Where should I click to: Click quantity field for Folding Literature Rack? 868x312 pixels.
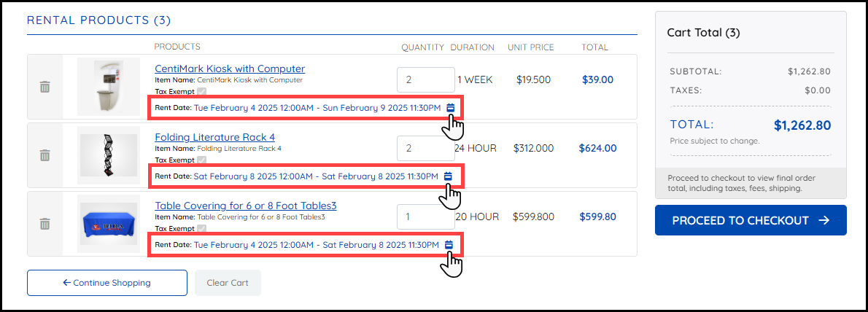[425, 148]
